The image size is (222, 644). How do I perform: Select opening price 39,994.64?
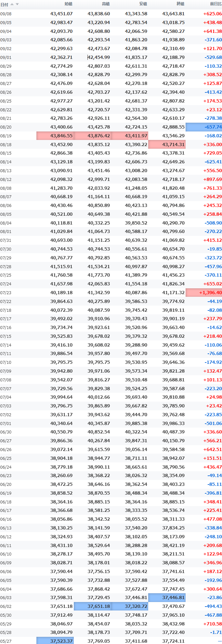click(61, 397)
